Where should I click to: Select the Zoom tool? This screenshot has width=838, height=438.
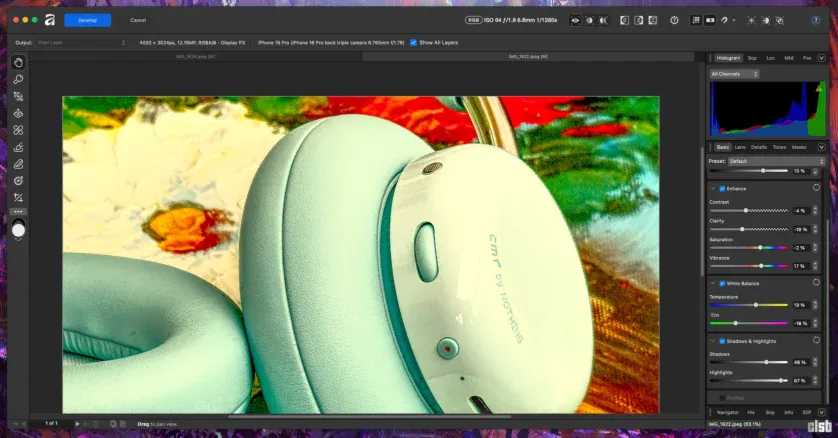(18, 79)
